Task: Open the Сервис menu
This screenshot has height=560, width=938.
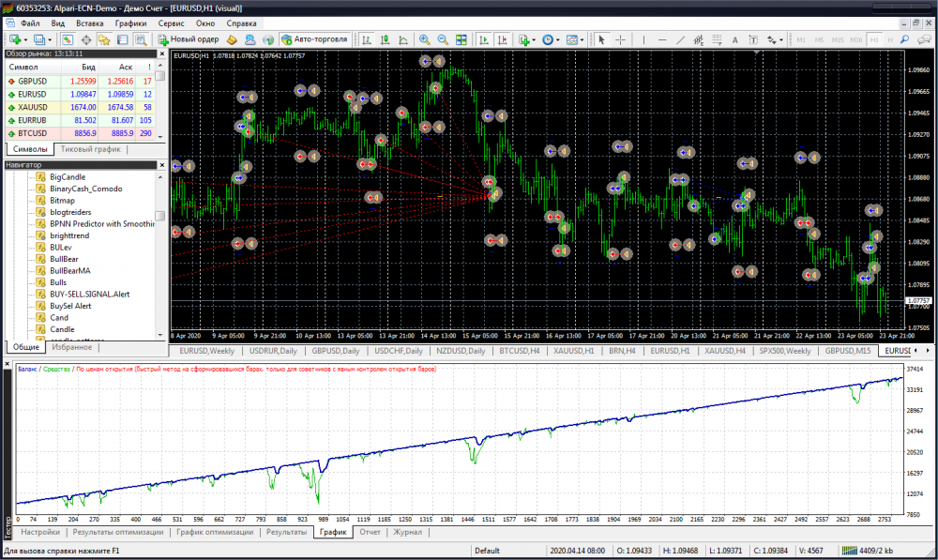Action: click(x=171, y=23)
